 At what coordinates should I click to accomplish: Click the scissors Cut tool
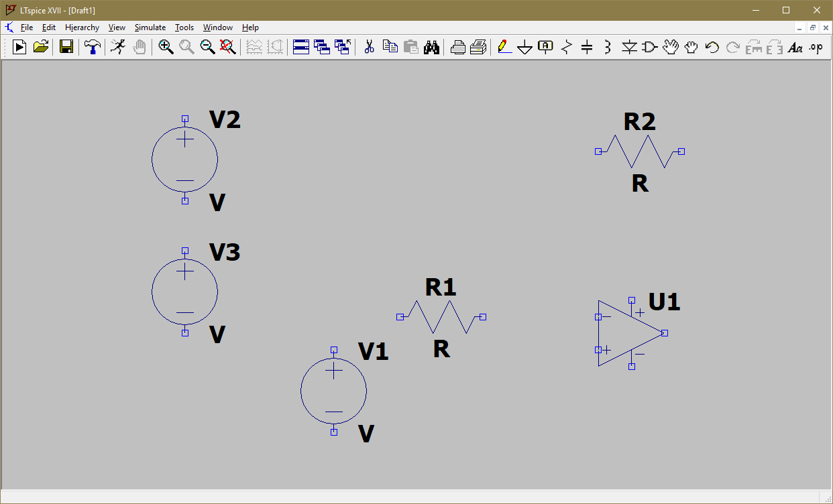(369, 47)
